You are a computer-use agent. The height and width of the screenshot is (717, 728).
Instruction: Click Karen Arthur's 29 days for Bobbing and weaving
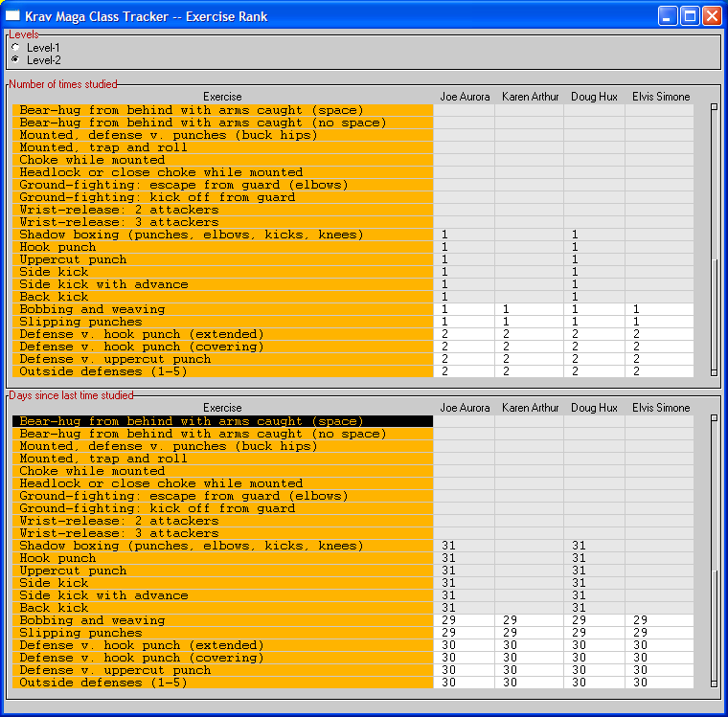click(530, 620)
